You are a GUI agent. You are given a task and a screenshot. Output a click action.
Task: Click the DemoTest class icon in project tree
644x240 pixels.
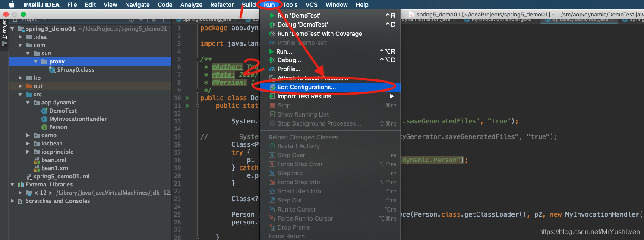point(44,111)
